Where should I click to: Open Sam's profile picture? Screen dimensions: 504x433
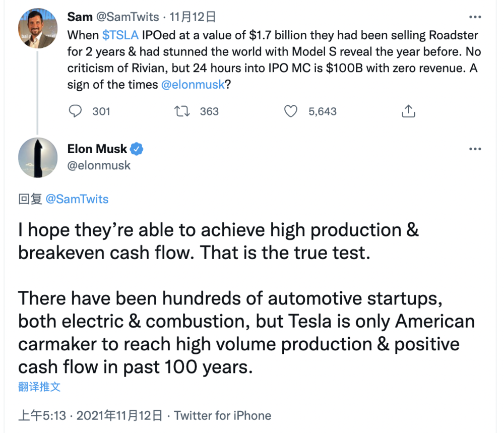pyautogui.click(x=38, y=28)
